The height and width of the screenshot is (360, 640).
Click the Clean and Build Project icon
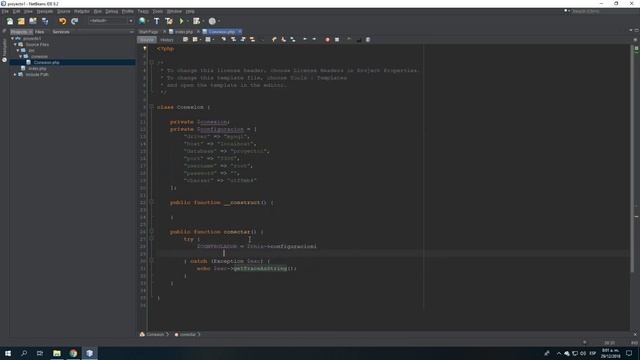tap(169, 21)
